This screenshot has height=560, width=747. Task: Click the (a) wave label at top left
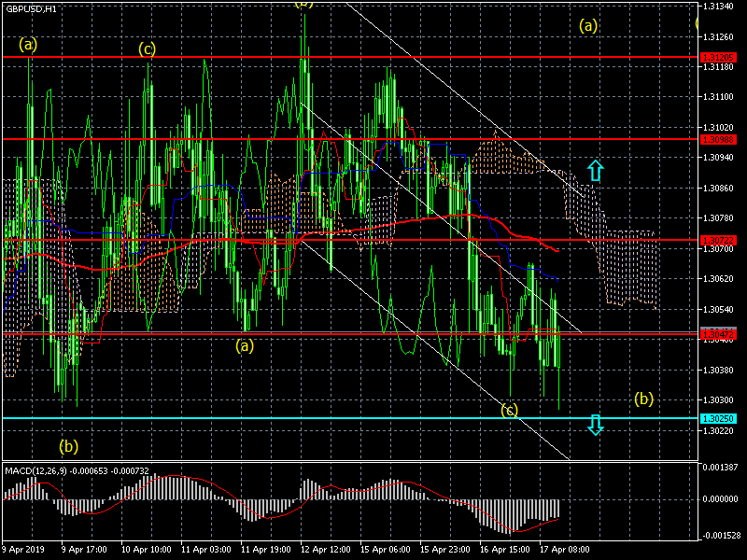click(x=28, y=43)
